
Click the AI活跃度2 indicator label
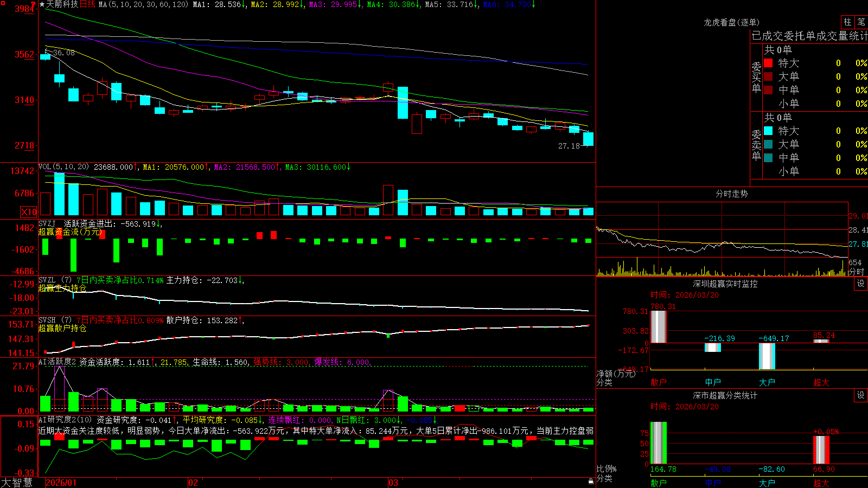coord(57,362)
